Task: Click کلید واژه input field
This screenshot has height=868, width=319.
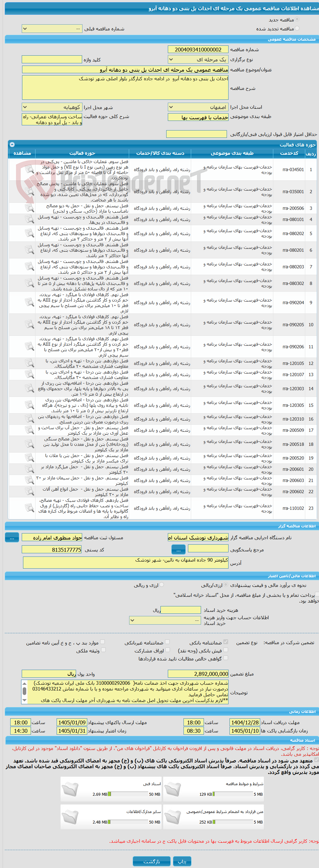Action: [52, 59]
